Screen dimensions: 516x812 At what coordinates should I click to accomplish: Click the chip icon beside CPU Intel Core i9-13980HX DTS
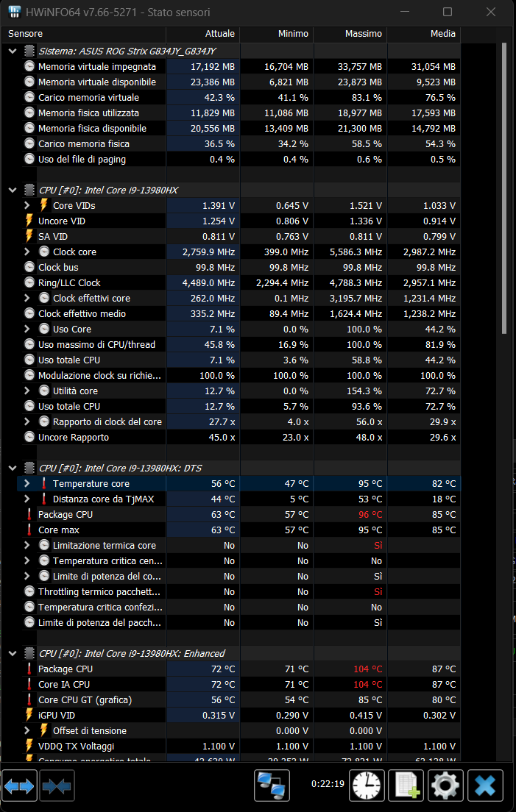click(29, 468)
